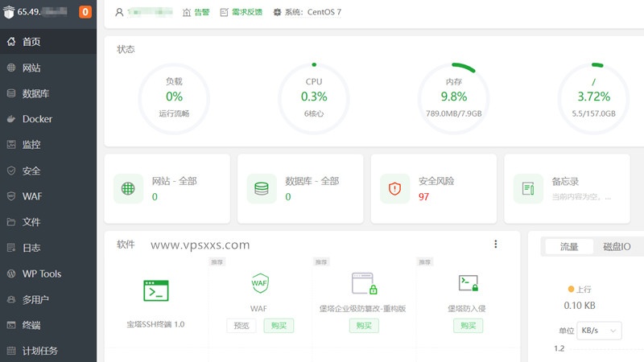Click the / disk 3.72% usage gauge
Viewport: 644px width, 362px height.
tap(593, 98)
